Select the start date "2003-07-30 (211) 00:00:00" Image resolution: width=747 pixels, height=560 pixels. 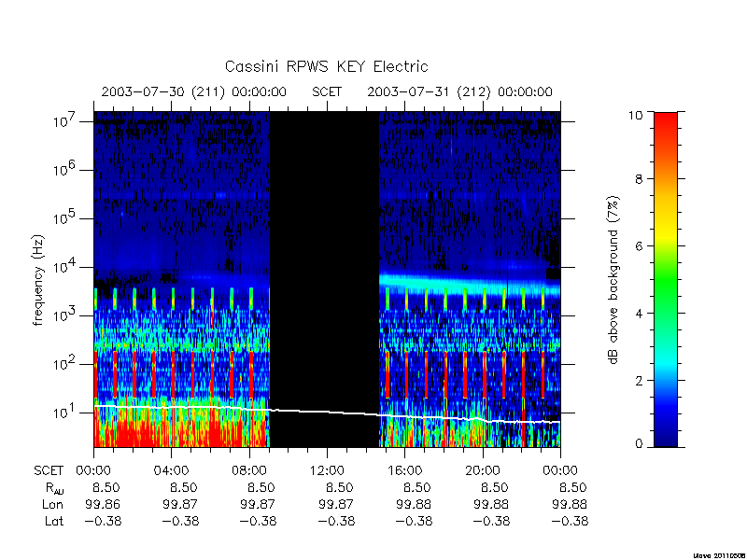[193, 91]
